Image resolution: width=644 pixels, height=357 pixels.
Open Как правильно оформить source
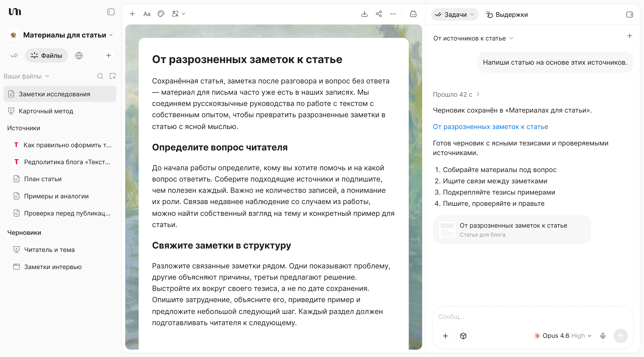click(x=62, y=145)
